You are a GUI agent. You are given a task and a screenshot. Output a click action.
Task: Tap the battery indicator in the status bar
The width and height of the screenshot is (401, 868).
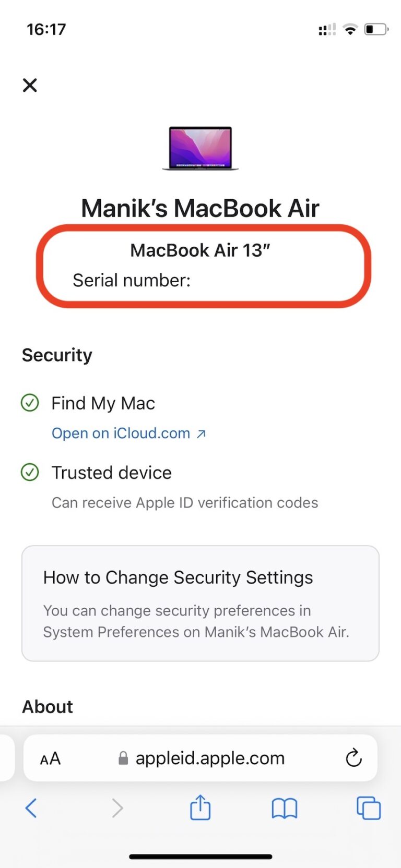[376, 29]
